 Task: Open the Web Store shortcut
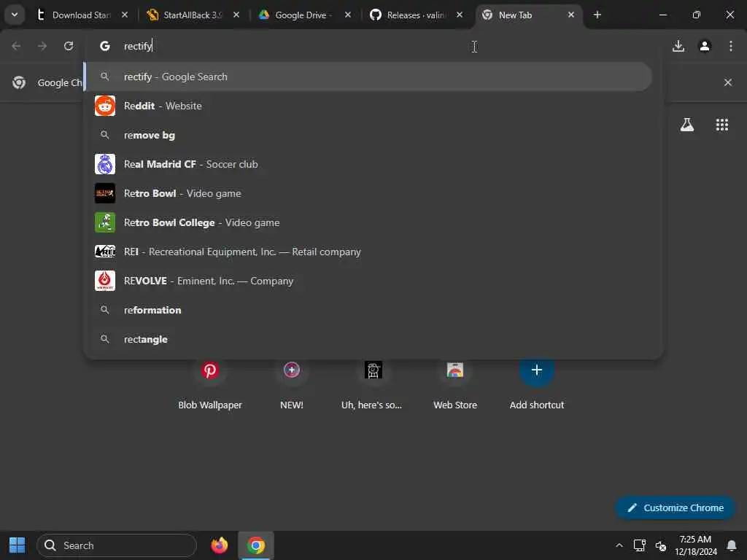tap(455, 384)
